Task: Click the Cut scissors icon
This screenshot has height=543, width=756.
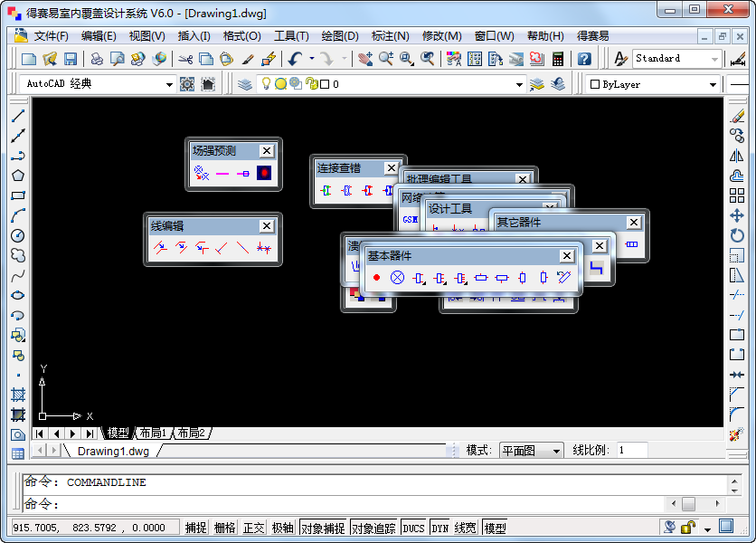Action: point(185,59)
